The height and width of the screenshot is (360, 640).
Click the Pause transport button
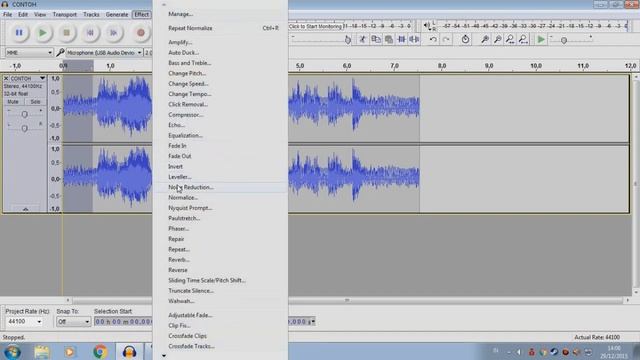click(x=19, y=33)
